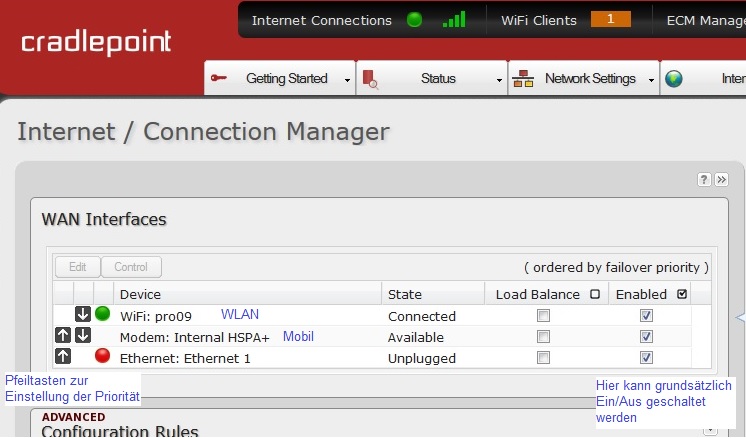Move Ethernet 1 up in priority

pos(63,356)
